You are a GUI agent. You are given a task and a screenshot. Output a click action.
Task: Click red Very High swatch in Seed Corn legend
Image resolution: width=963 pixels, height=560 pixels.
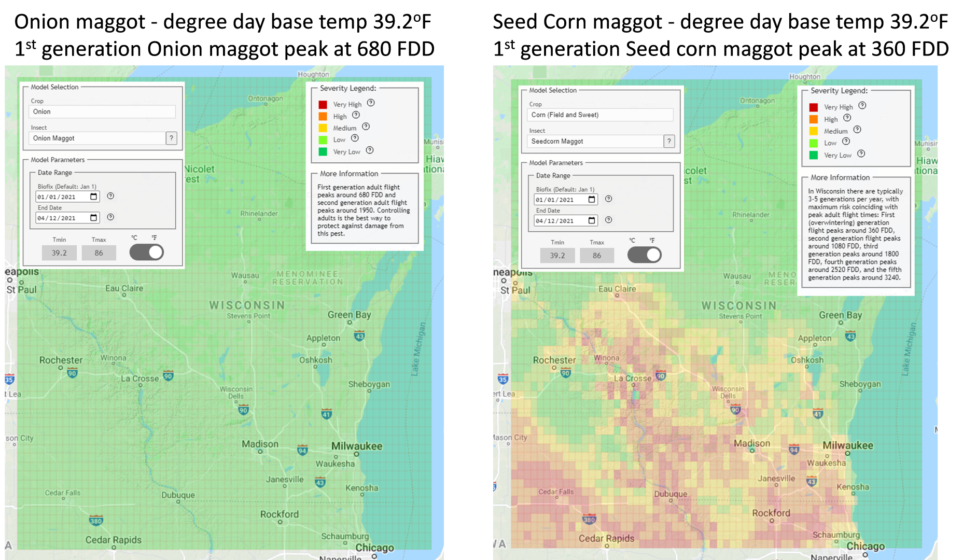(x=814, y=107)
